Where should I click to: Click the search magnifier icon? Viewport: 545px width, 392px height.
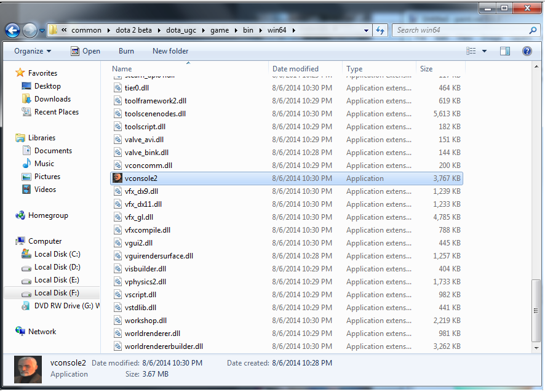533,31
